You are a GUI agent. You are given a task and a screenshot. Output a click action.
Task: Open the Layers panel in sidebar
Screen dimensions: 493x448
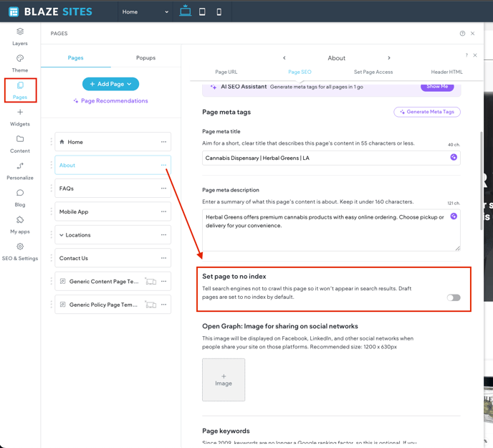(20, 36)
